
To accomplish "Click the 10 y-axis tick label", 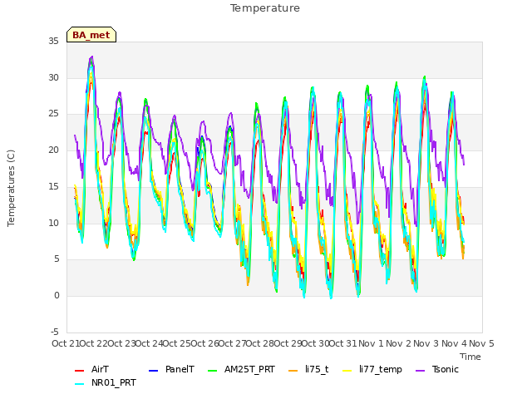I will pyautogui.click(x=53, y=223).
